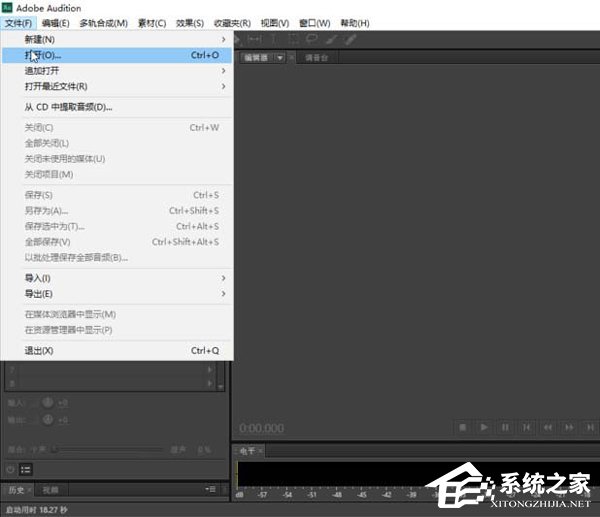Select the lasso selection tool in toolbar
Image resolution: width=600 pixels, height=517 pixels.
[x=310, y=39]
